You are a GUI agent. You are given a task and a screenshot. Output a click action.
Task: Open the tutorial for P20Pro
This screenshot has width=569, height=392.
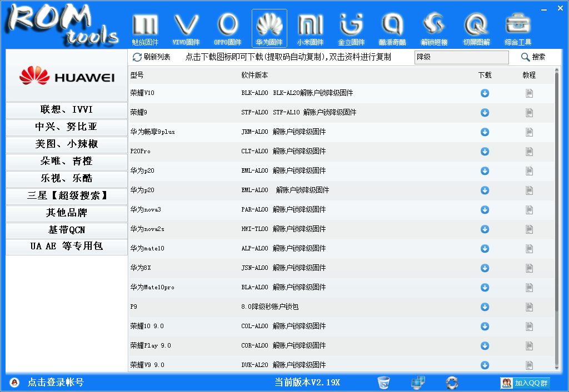pyautogui.click(x=530, y=151)
